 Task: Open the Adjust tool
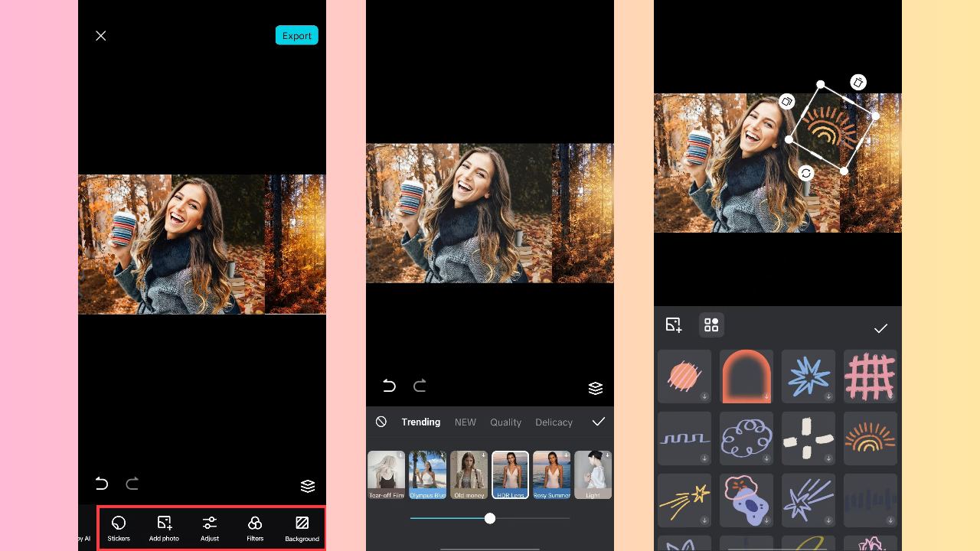click(209, 528)
